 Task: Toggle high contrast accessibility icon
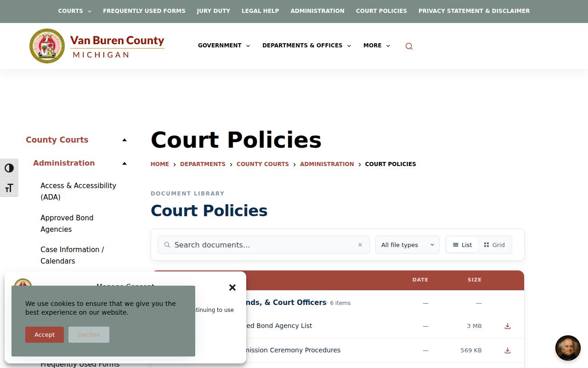point(9,168)
